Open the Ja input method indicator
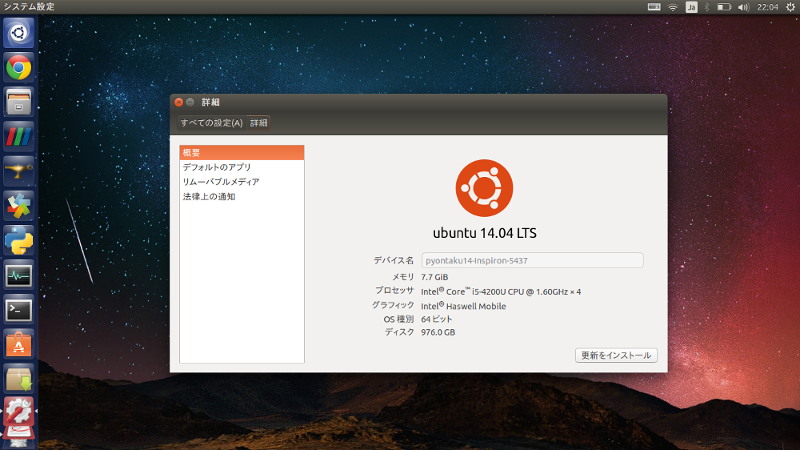Viewport: 800px width, 450px height. pyautogui.click(x=691, y=7)
